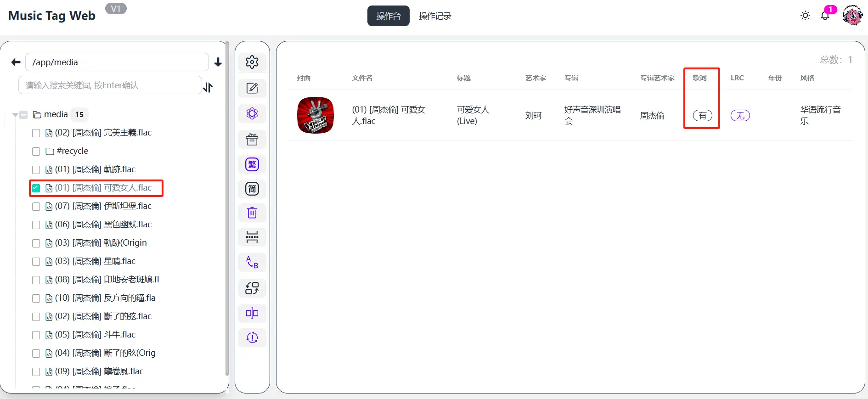Open the user avatar menu
Viewport: 868px width, 399px height.
853,16
